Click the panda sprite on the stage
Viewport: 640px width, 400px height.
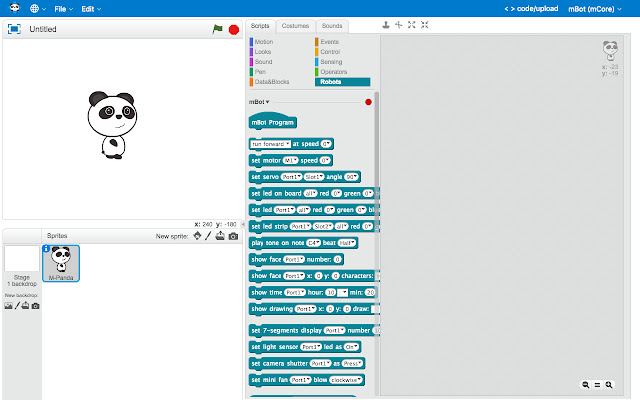[x=112, y=124]
